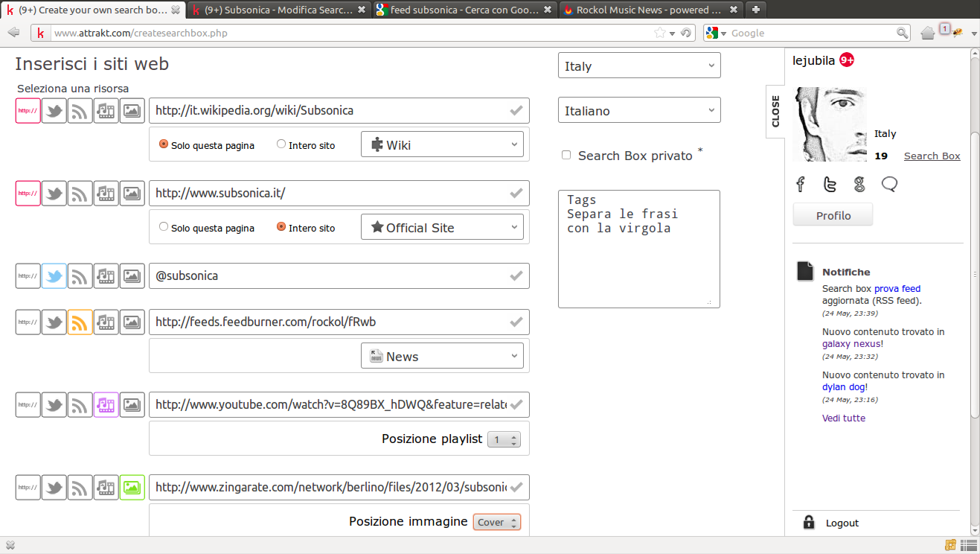Open the Italy country dropdown
This screenshot has height=554, width=980.
[639, 66]
